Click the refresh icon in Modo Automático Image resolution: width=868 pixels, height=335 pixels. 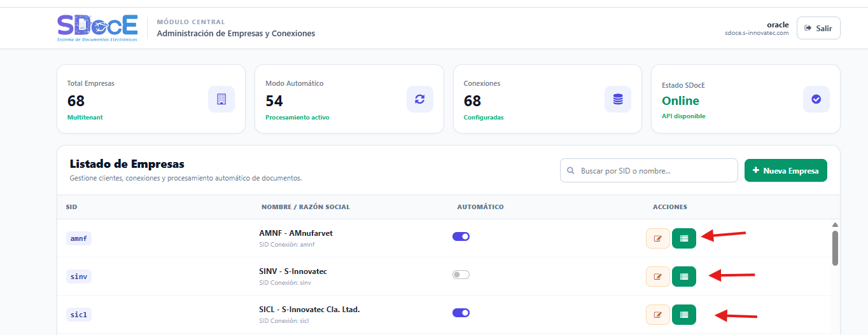pyautogui.click(x=420, y=99)
